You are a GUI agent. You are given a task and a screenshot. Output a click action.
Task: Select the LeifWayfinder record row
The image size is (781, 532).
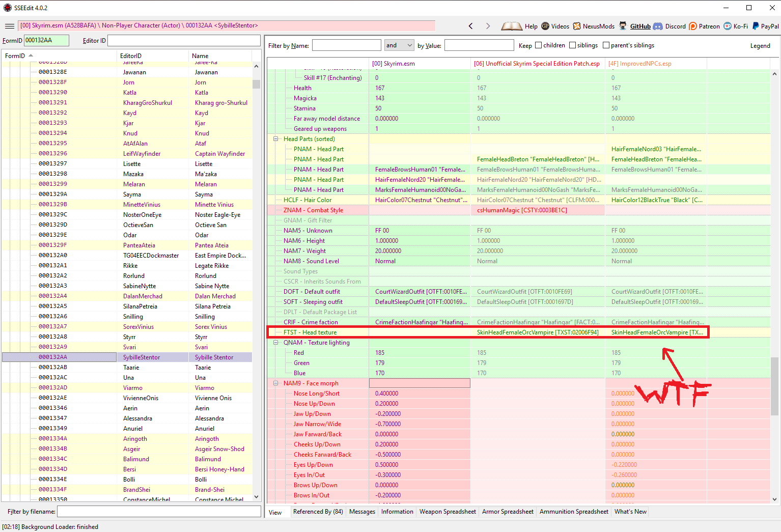click(127, 154)
